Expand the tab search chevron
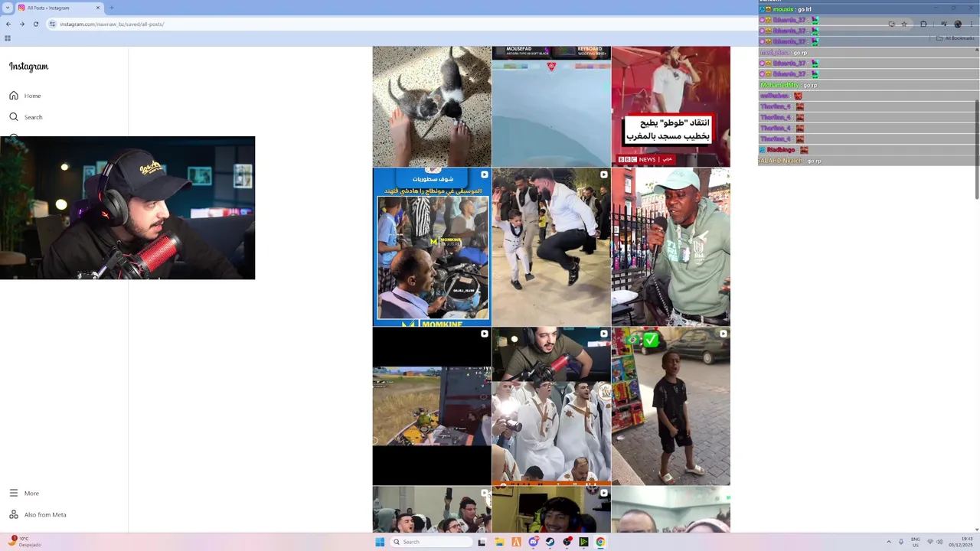Viewport: 980px width, 551px height. [8, 8]
